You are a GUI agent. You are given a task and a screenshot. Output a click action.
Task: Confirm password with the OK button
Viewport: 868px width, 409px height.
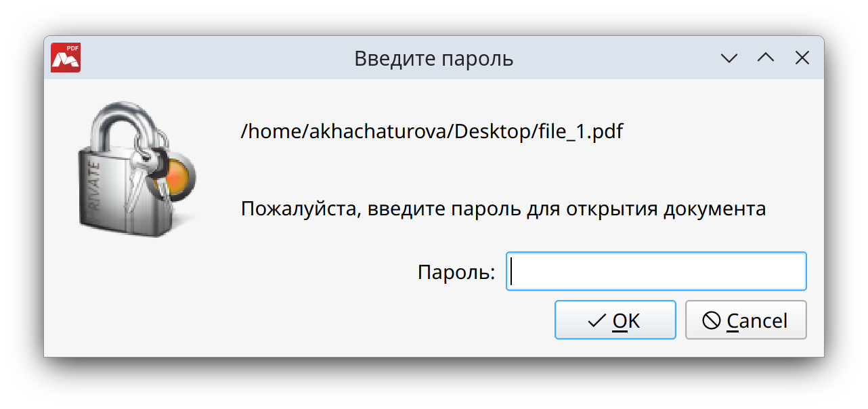(615, 320)
